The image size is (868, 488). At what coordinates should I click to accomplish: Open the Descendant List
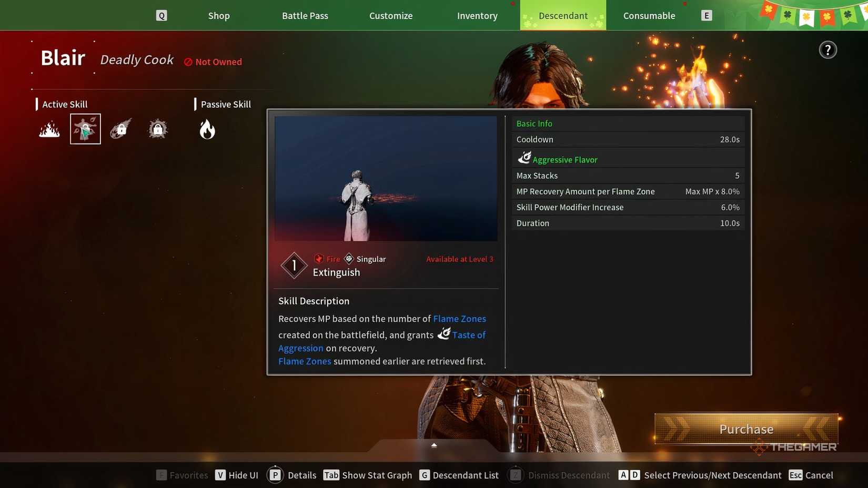(459, 475)
